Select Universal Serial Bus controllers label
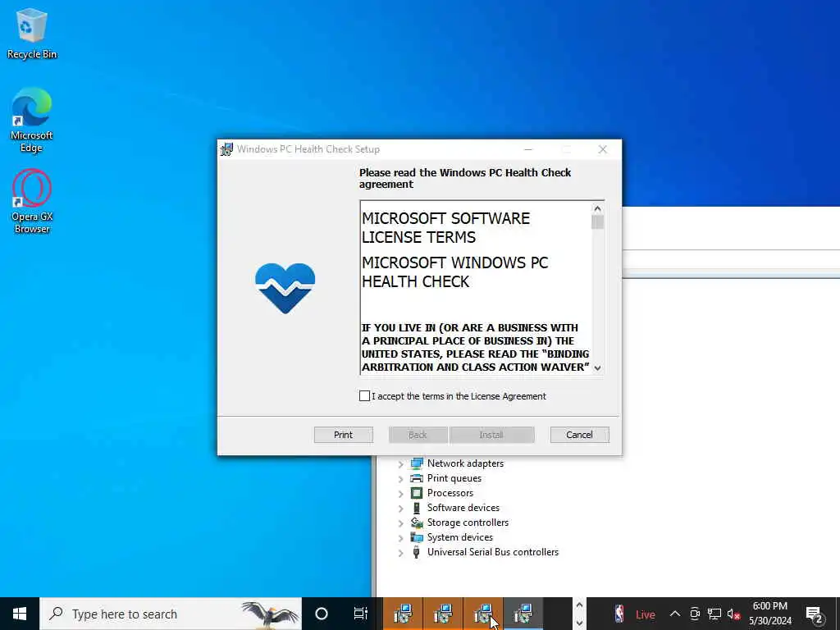Image resolution: width=840 pixels, height=630 pixels. (493, 552)
